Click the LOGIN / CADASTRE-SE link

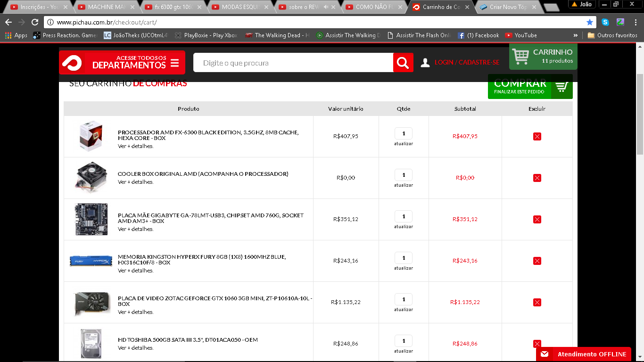(467, 63)
